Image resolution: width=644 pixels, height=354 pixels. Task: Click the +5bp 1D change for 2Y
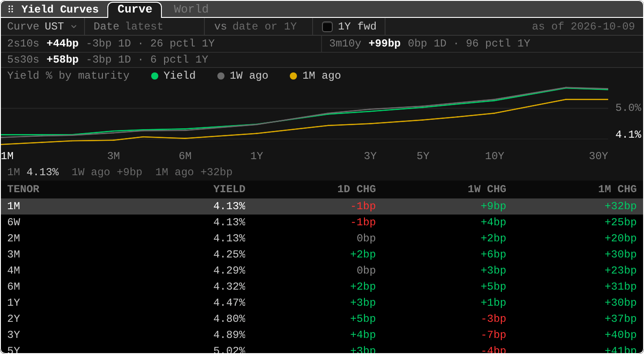tap(363, 319)
